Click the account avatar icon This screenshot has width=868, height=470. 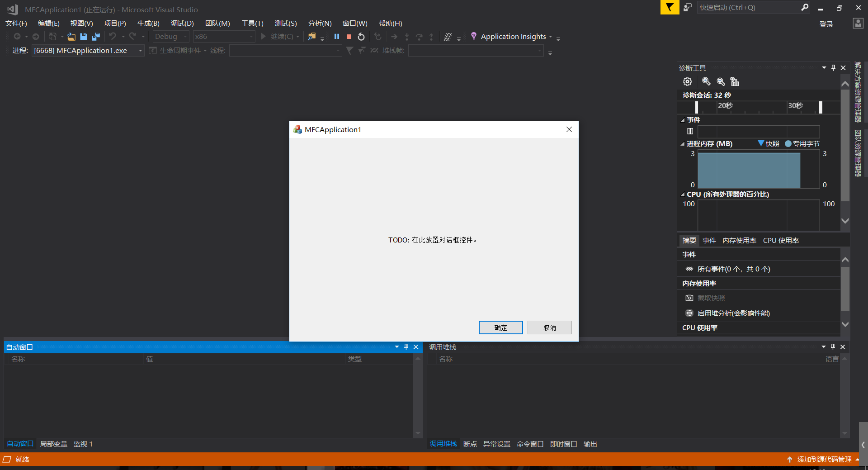tap(858, 24)
